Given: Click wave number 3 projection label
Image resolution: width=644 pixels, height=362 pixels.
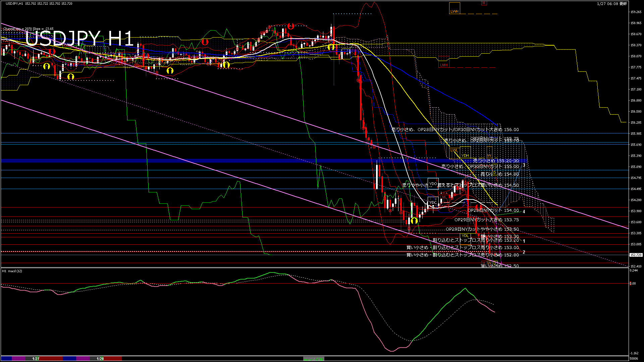Looking at the screenshot, I should pyautogui.click(x=524, y=166).
